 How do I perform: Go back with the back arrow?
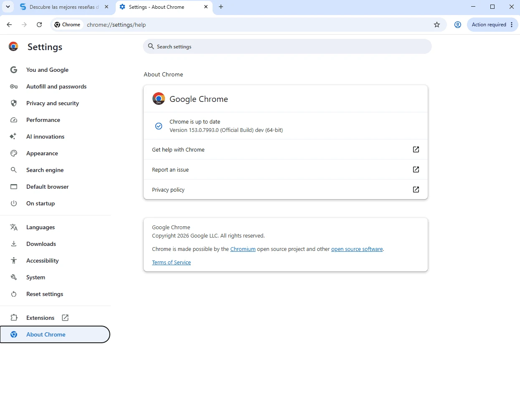[9, 25]
